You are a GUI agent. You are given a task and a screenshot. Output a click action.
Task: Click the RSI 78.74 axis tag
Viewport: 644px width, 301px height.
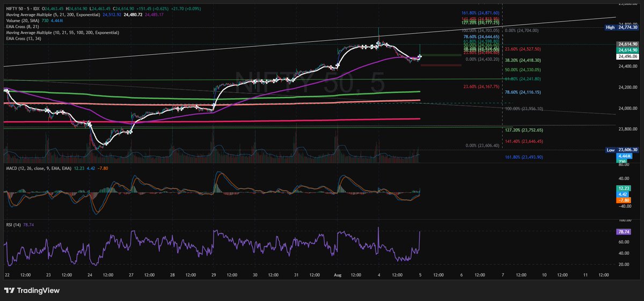tap(624, 232)
